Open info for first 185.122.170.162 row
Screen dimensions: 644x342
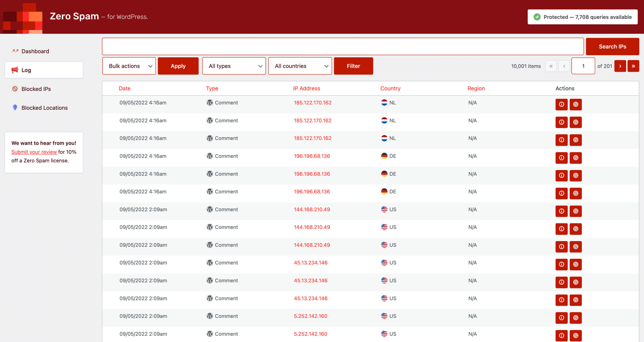561,104
